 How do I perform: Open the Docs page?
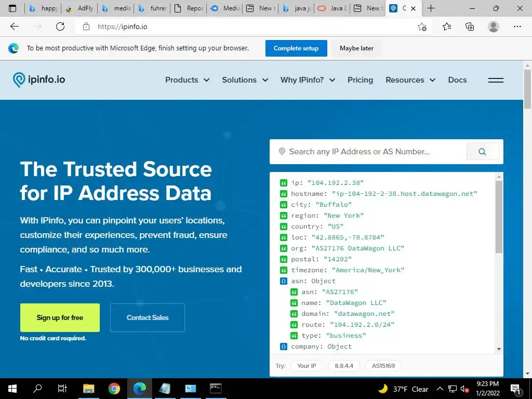(457, 80)
